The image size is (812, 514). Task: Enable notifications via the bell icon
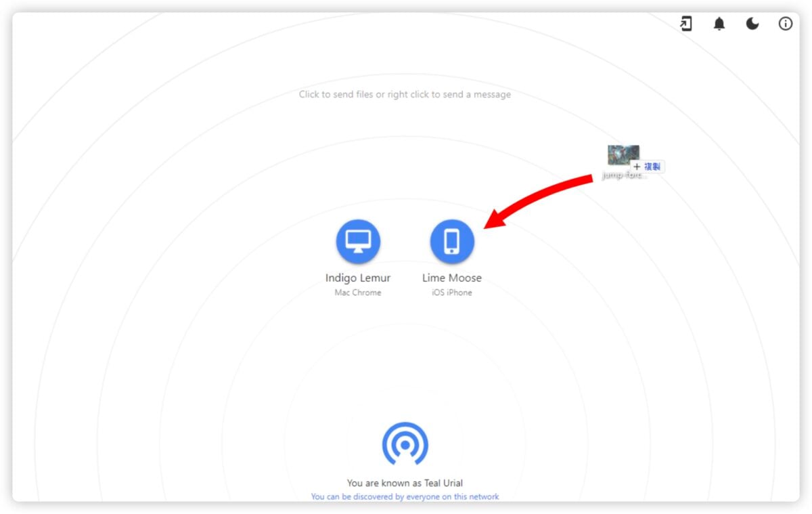[719, 24]
